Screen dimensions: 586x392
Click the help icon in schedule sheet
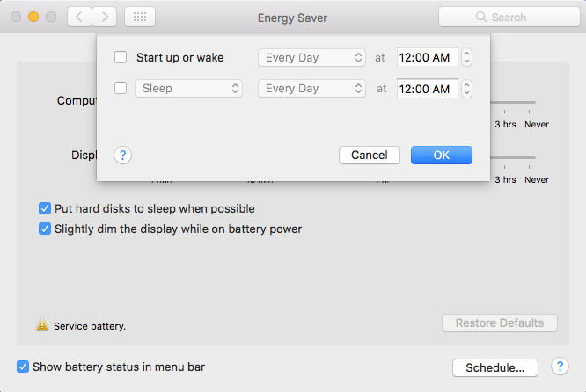tap(122, 155)
